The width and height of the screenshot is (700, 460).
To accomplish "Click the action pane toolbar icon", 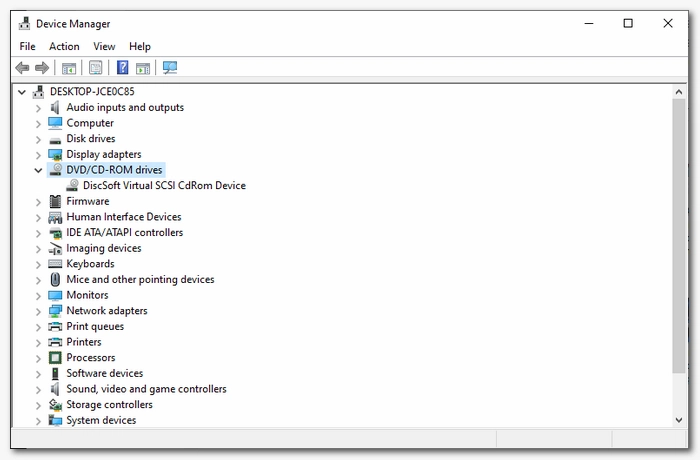I will point(143,68).
